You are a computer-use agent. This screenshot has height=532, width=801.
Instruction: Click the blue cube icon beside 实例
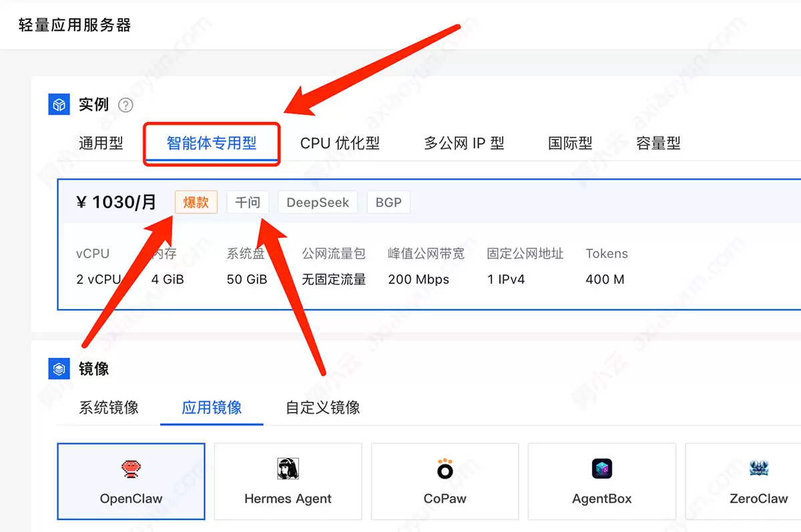tap(59, 105)
